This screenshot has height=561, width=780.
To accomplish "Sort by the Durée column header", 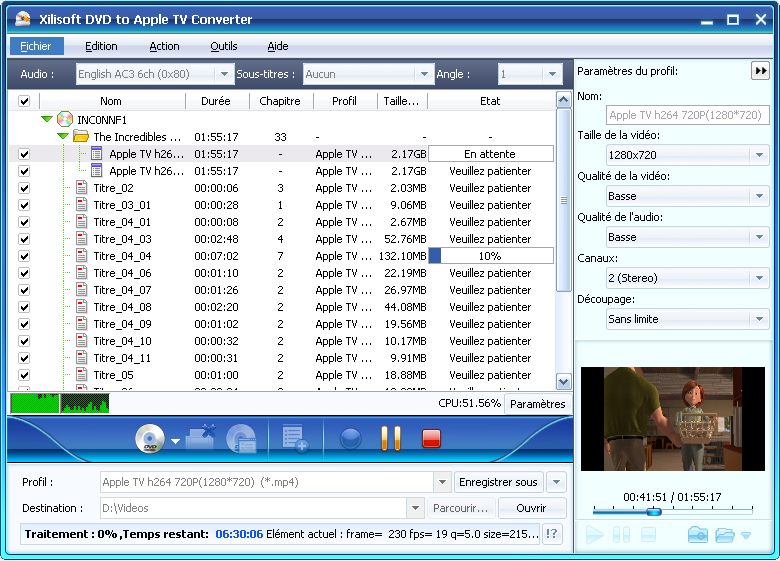I will coord(216,101).
